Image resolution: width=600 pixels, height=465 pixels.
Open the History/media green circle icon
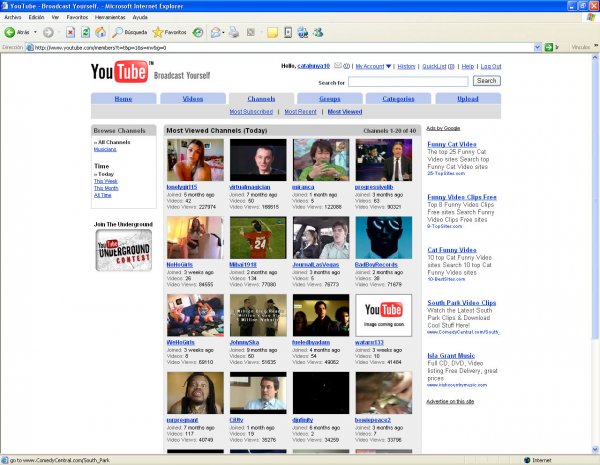click(197, 33)
